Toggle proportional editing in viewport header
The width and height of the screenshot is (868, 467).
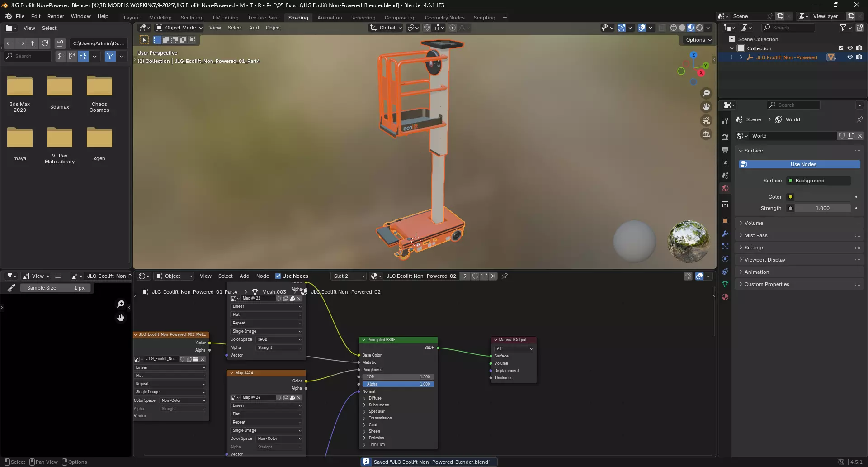[x=453, y=28]
